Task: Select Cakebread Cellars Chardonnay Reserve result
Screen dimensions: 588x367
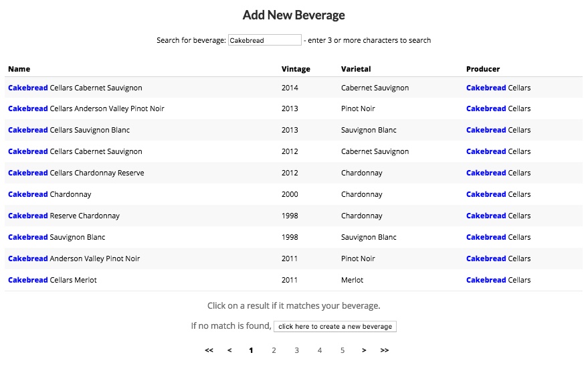Action: [294, 173]
